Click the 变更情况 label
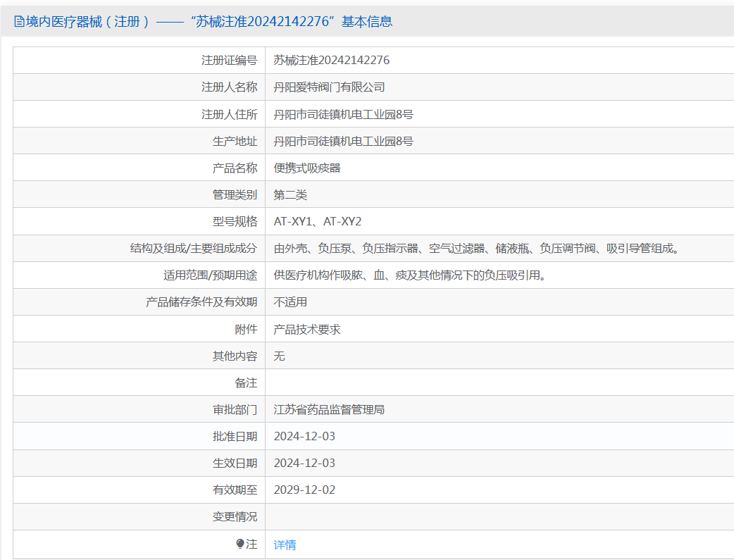 (x=235, y=516)
